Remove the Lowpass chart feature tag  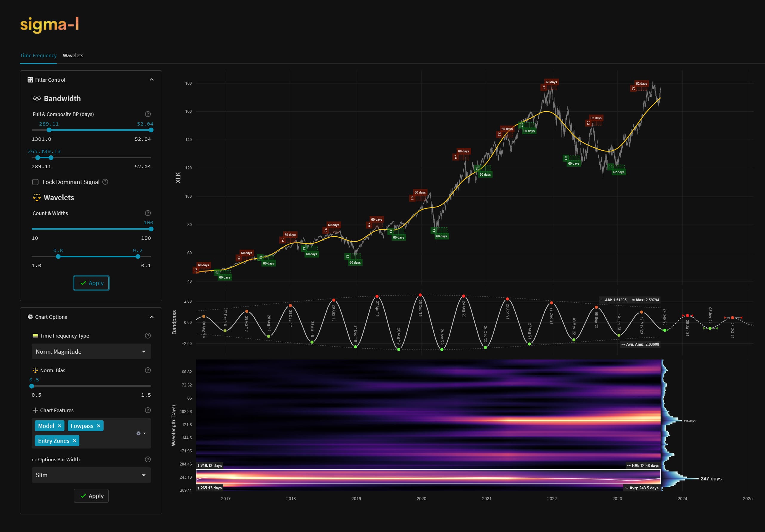98,426
